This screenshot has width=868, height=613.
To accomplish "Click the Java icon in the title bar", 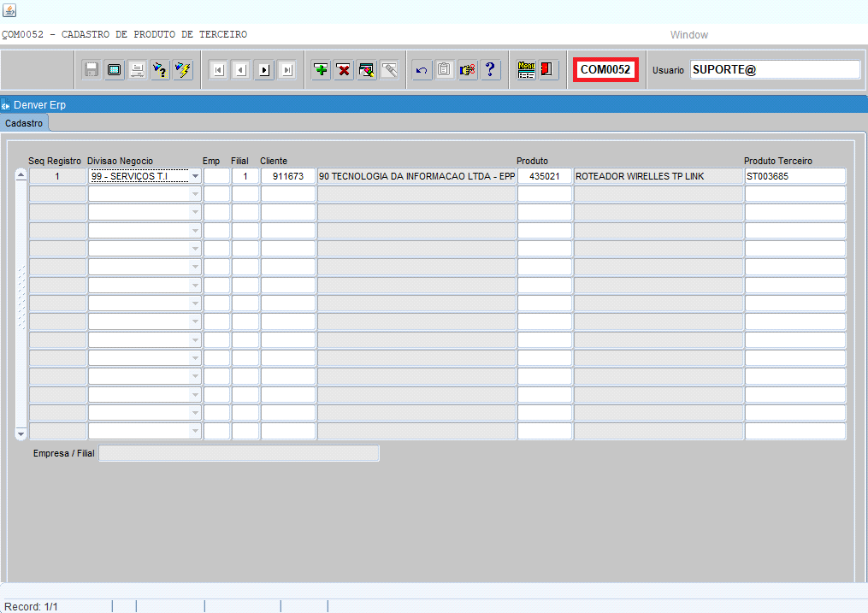I will coord(9,10).
